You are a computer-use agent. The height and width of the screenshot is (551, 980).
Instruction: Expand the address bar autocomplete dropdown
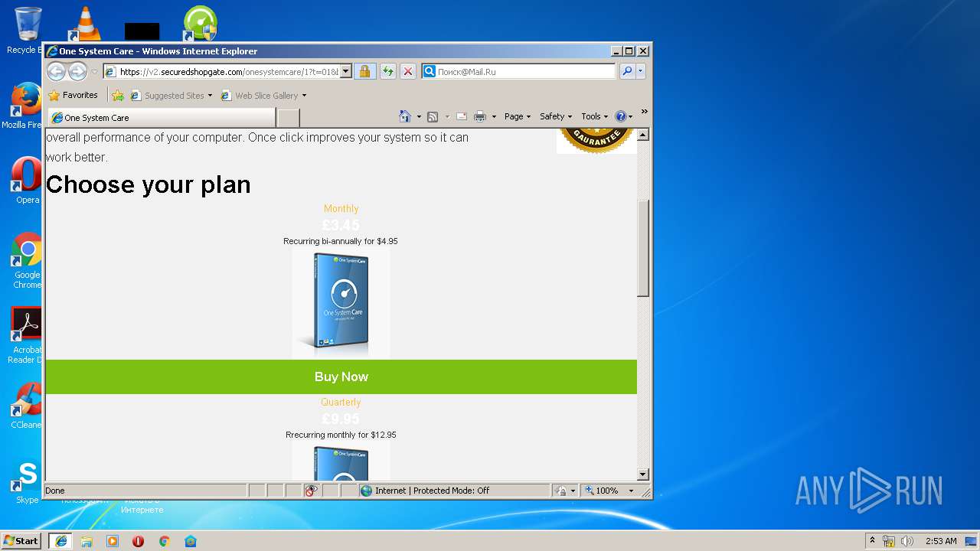(x=345, y=72)
